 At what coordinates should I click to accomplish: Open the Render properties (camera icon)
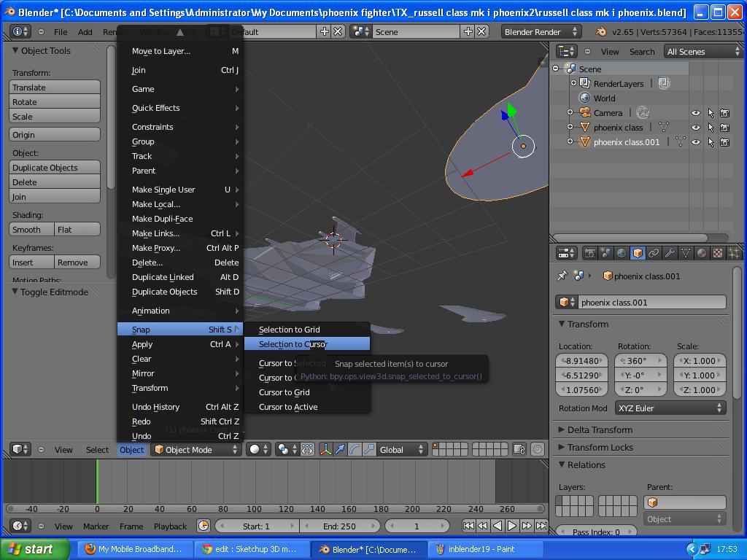pyautogui.click(x=591, y=252)
